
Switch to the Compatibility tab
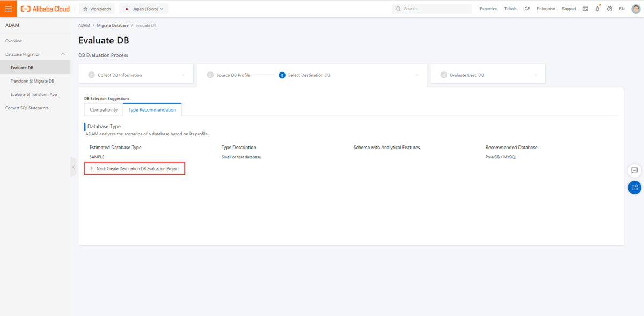pyautogui.click(x=104, y=109)
